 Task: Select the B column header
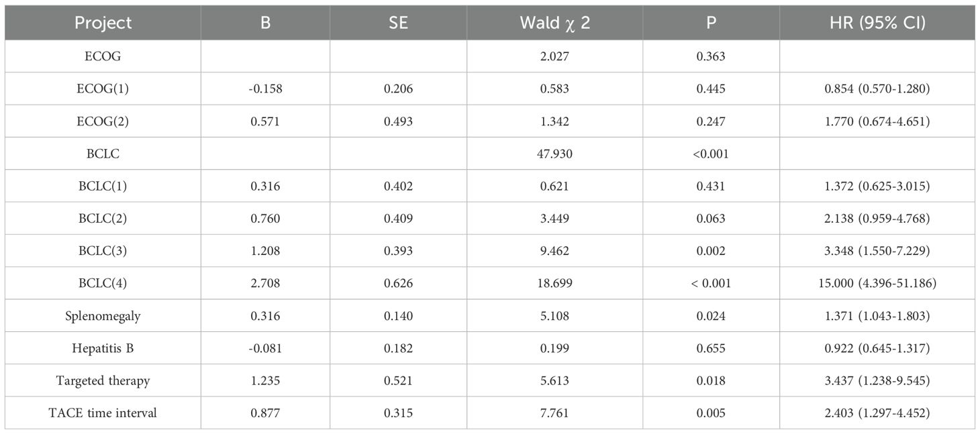pos(264,22)
